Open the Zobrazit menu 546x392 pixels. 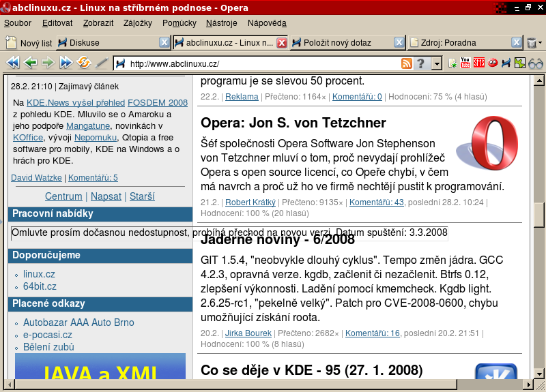(x=98, y=23)
